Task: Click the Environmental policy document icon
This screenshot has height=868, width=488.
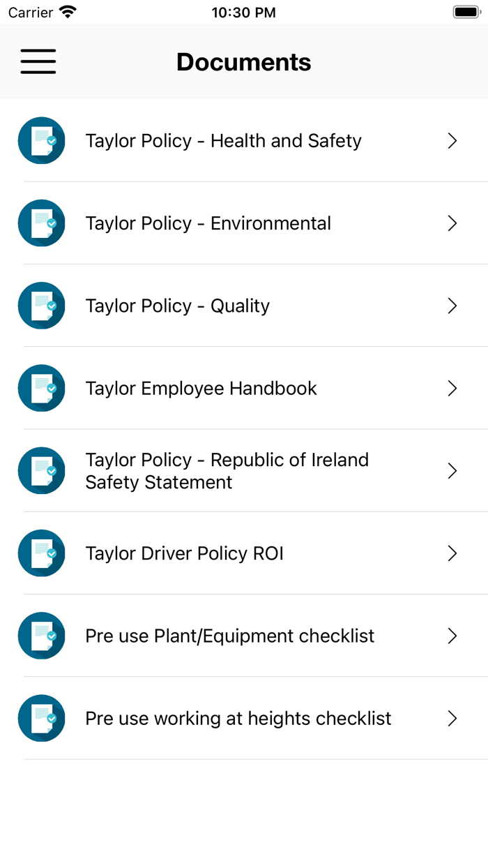Action: (x=41, y=223)
